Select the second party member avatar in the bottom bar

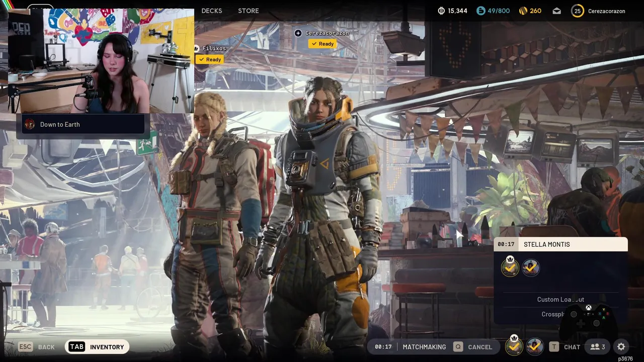click(x=534, y=346)
